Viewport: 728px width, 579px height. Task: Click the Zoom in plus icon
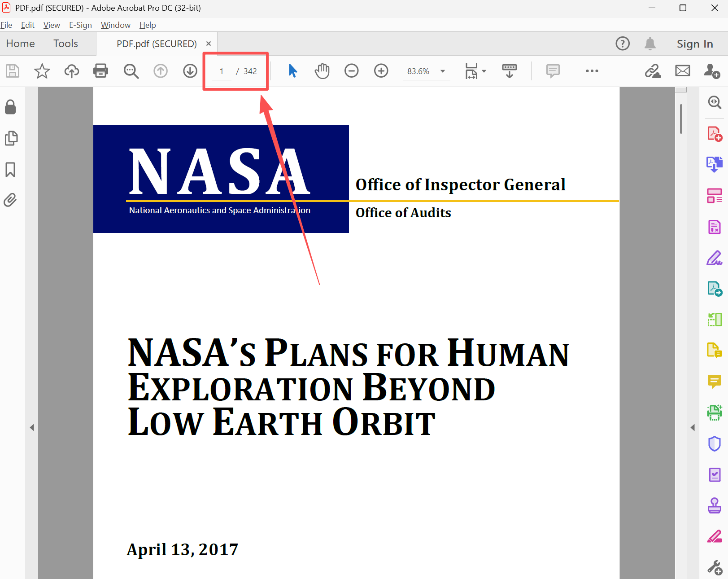[381, 71]
